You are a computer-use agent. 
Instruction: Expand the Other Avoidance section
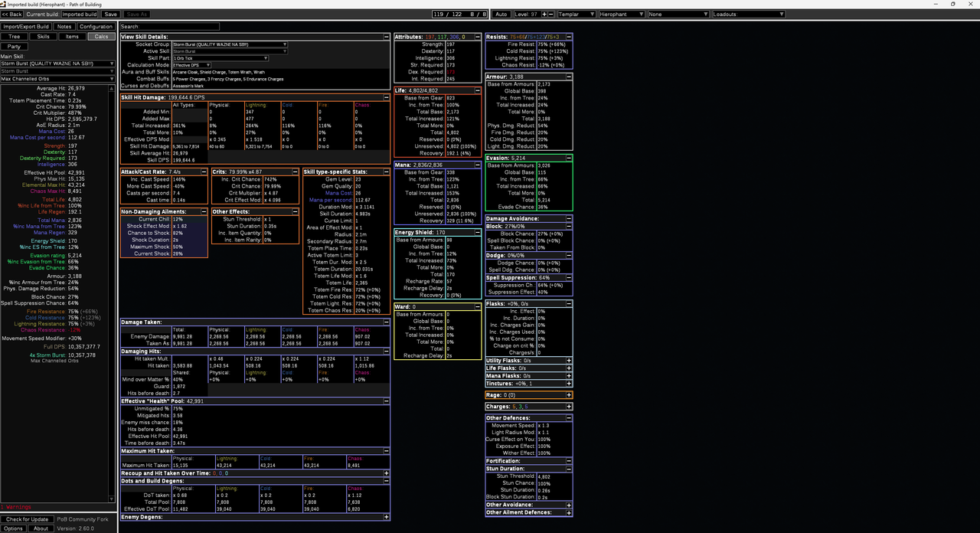pyautogui.click(x=569, y=505)
